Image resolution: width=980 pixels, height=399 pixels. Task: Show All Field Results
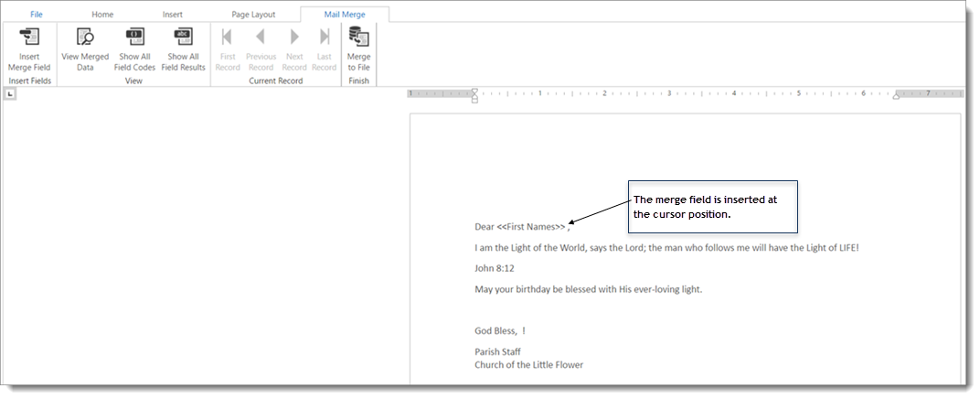tap(183, 49)
